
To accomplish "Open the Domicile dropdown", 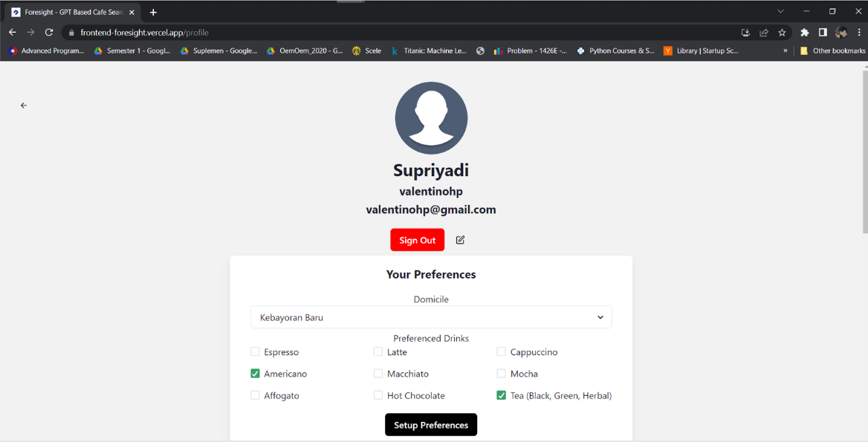I will click(431, 317).
